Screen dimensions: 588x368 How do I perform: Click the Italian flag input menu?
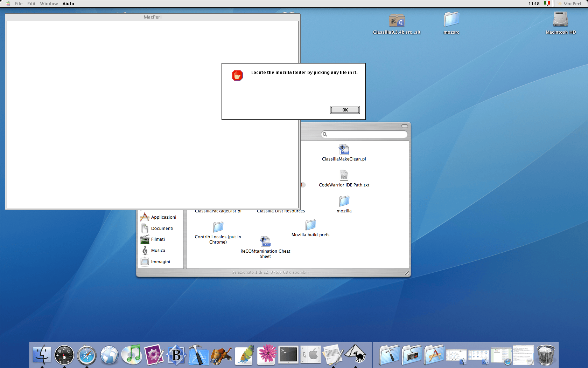click(x=547, y=4)
